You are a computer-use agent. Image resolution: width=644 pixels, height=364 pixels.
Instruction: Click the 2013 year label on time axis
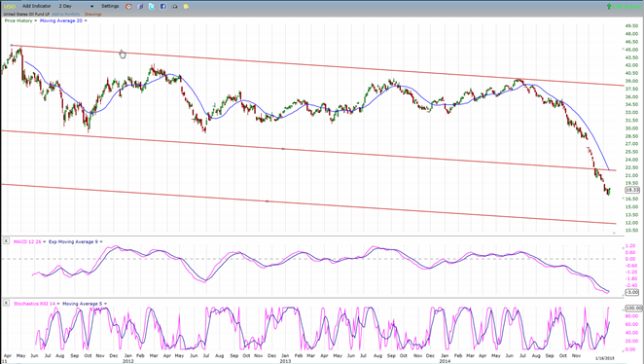coord(285,361)
